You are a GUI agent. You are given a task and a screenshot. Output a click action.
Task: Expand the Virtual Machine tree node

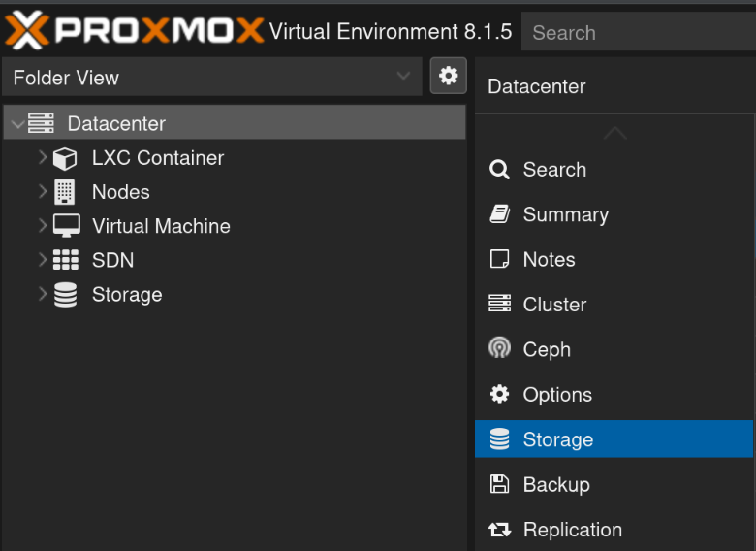click(43, 226)
